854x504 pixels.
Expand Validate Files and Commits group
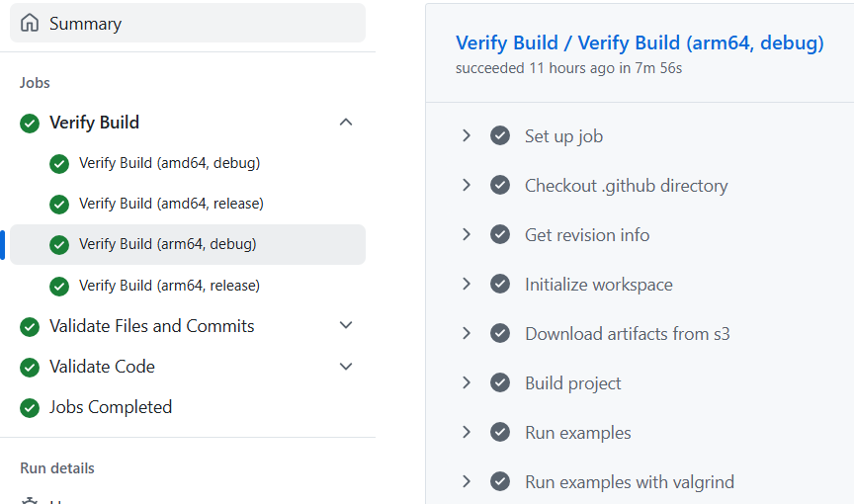click(346, 325)
